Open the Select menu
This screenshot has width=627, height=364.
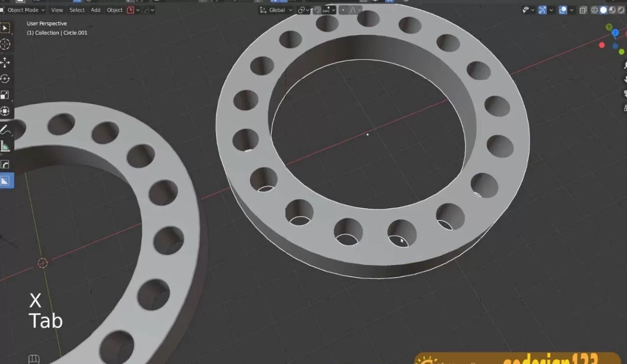[77, 10]
